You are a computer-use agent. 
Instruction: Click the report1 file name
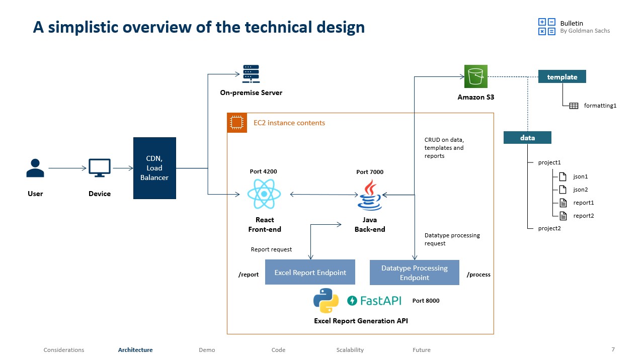pyautogui.click(x=584, y=203)
